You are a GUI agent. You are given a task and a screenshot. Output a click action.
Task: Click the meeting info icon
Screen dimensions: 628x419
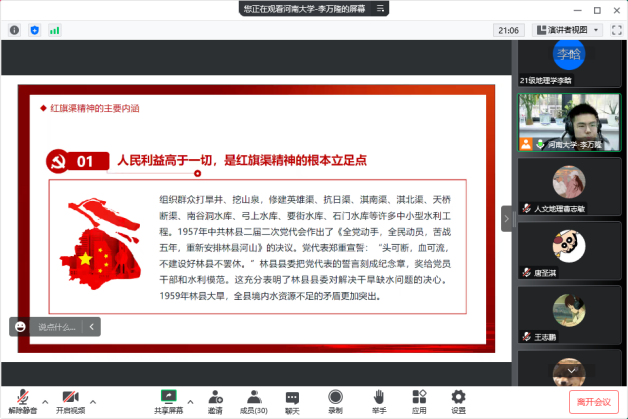coord(15,30)
